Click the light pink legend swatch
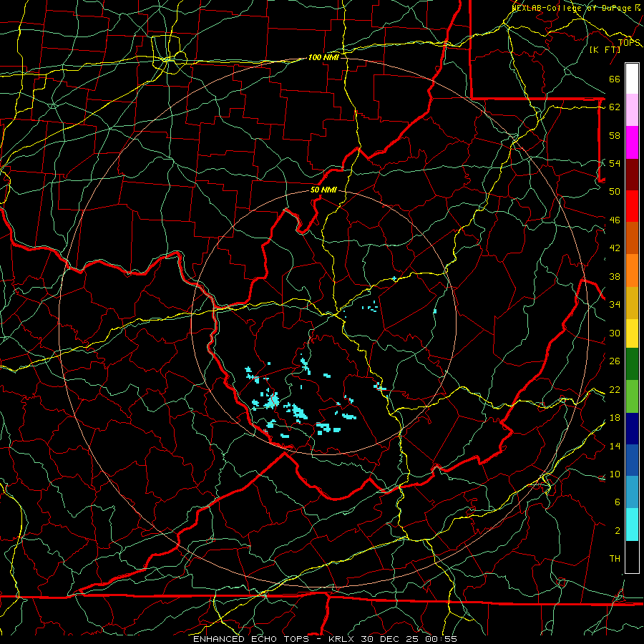The height and width of the screenshot is (644, 644). (x=632, y=110)
